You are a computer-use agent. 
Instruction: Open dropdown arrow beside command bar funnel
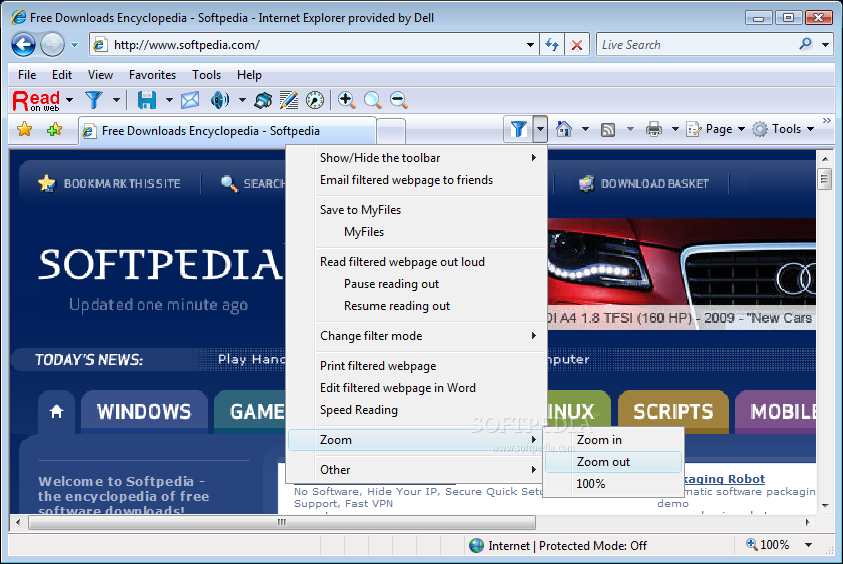coord(540,129)
